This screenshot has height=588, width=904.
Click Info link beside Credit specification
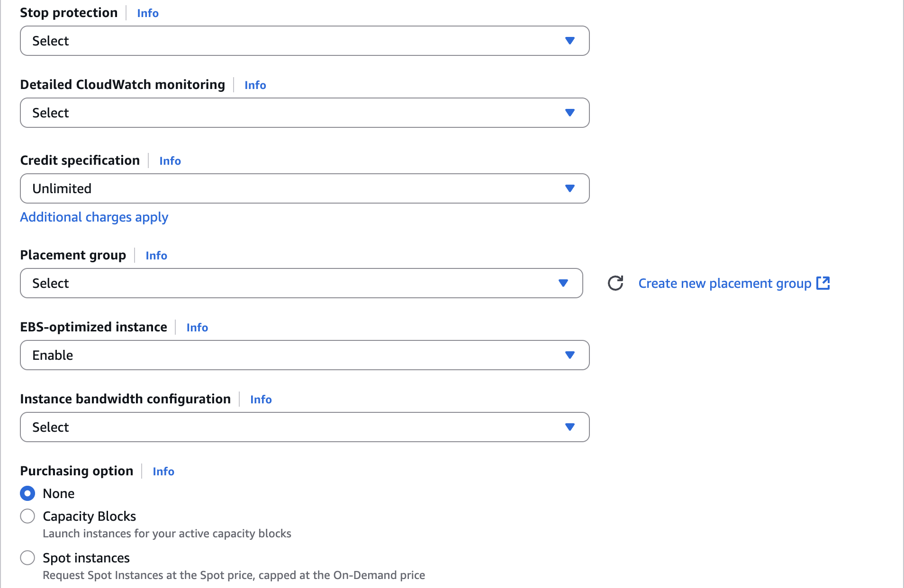point(170,161)
